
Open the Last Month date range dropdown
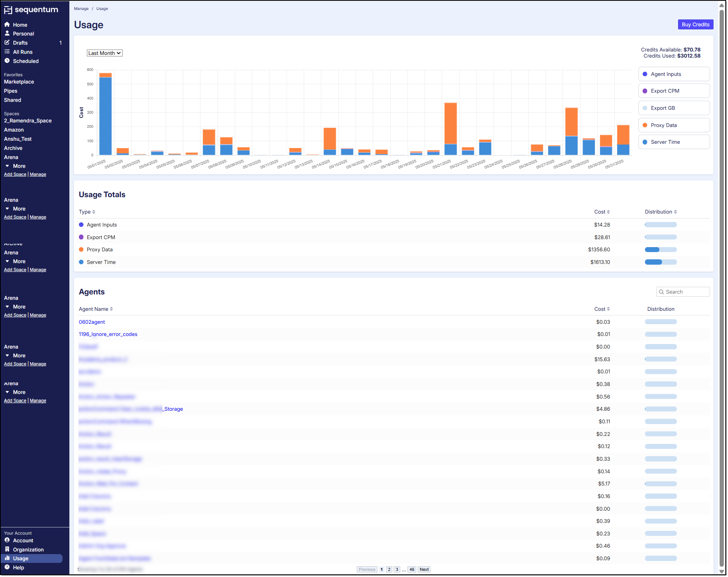click(x=104, y=53)
